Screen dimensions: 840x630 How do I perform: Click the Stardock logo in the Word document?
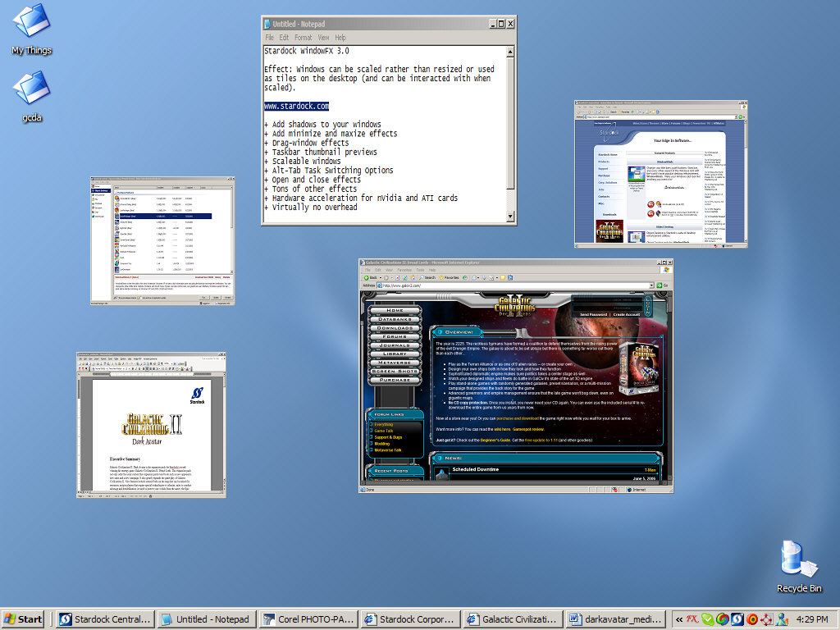pos(197,395)
